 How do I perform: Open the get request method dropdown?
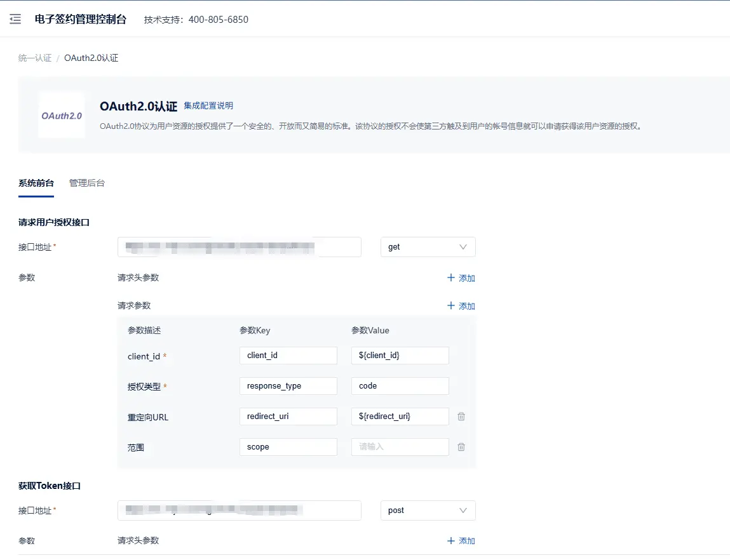(428, 247)
